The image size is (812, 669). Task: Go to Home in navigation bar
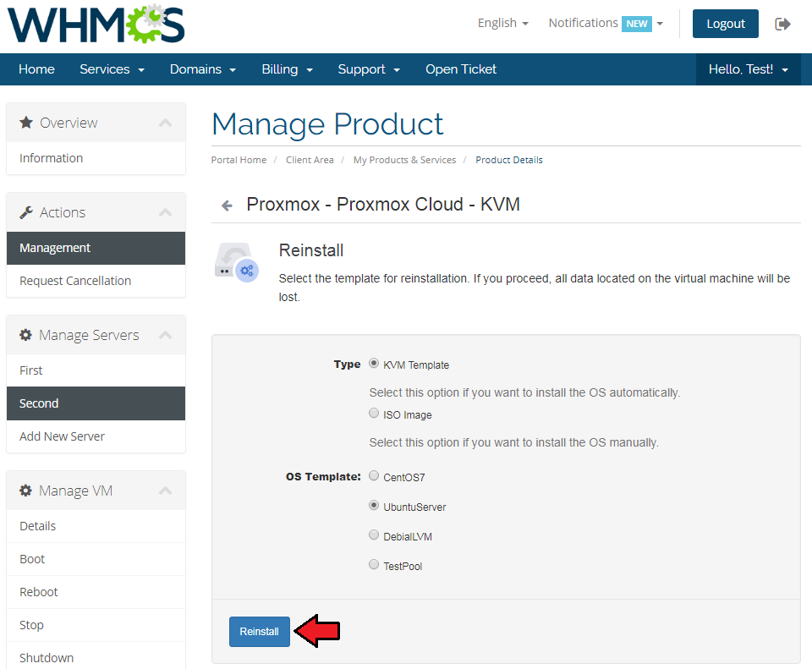[36, 69]
